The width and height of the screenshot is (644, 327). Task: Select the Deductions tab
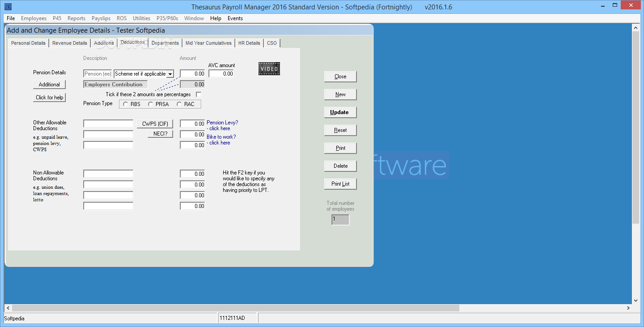[x=133, y=42]
